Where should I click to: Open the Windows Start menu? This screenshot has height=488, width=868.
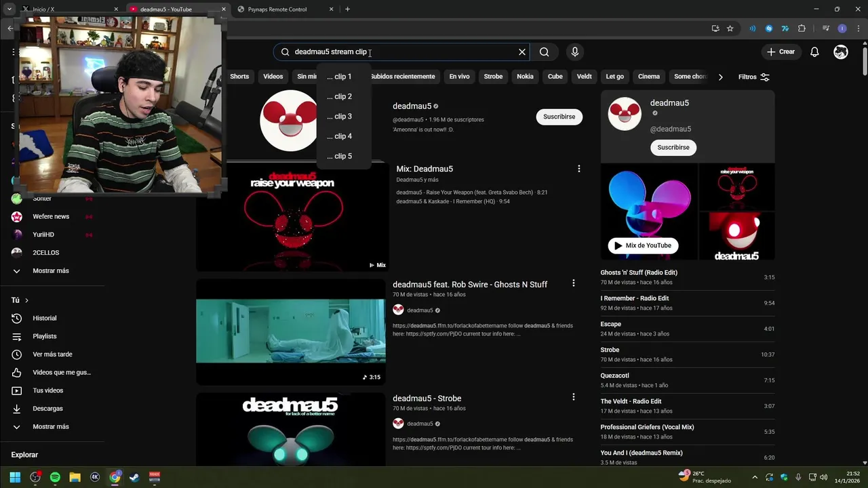pyautogui.click(x=15, y=477)
